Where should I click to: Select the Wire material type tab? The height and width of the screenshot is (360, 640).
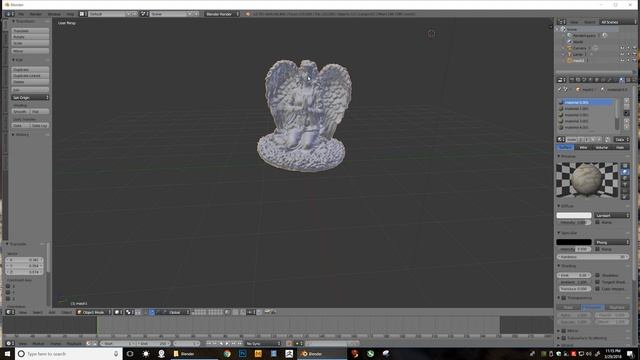click(x=583, y=147)
